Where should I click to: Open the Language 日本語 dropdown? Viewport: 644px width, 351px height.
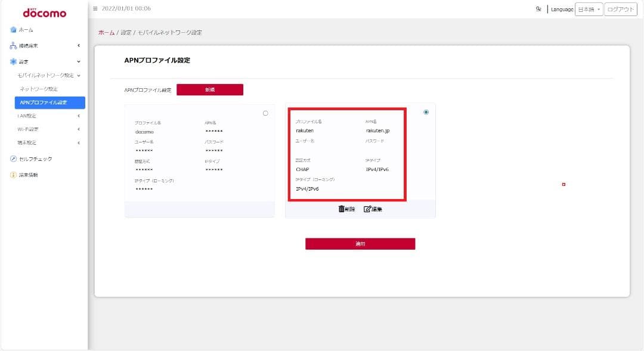(587, 10)
